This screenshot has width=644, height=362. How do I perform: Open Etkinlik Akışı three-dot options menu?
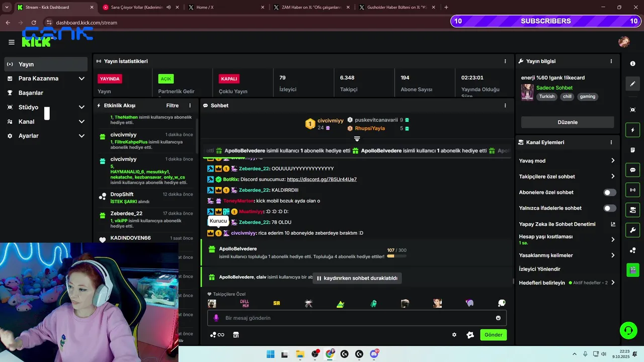(190, 106)
